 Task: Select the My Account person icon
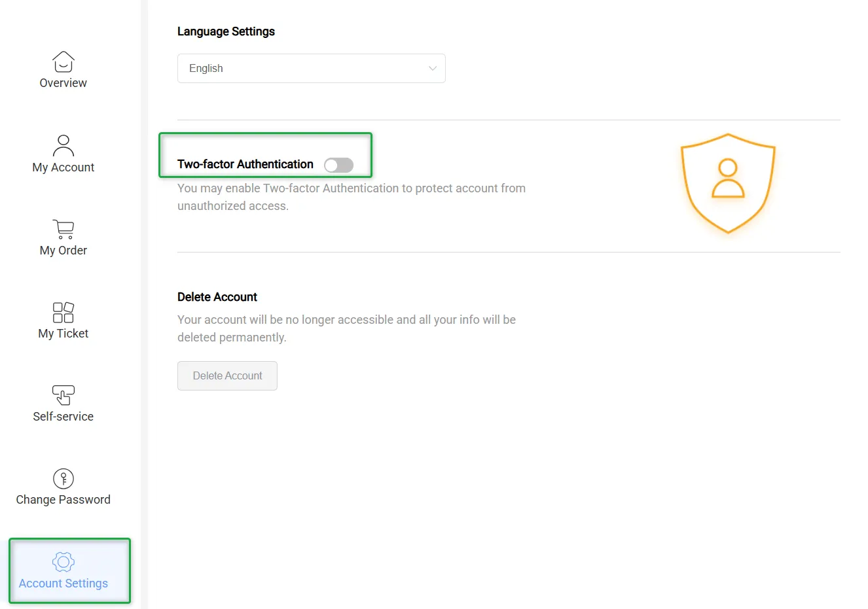click(x=63, y=145)
